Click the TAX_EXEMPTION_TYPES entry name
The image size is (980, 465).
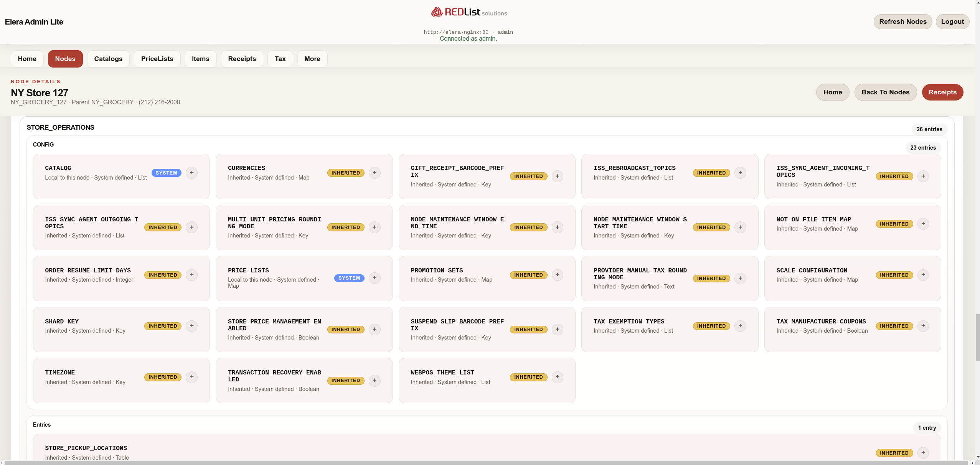pyautogui.click(x=629, y=322)
